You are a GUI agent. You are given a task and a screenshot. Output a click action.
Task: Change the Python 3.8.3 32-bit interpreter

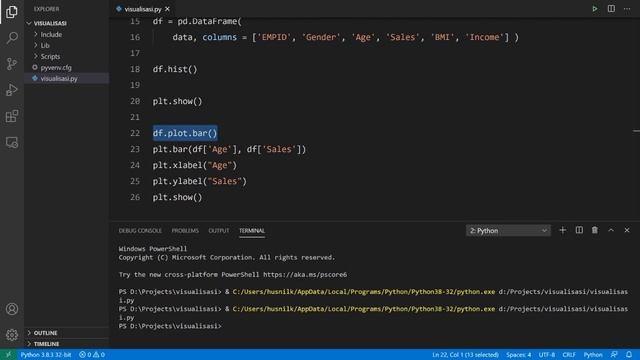tap(46, 354)
